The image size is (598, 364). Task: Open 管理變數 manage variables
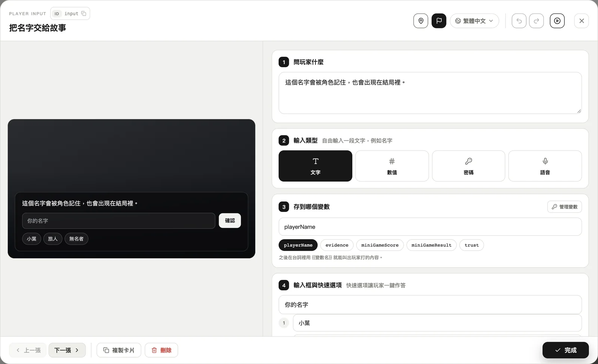pos(564,207)
